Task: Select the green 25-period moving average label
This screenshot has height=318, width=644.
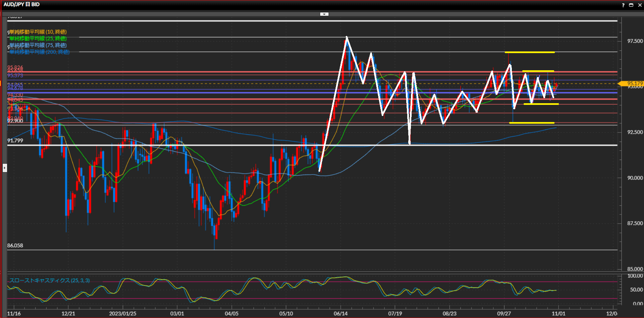Action: 38,39
